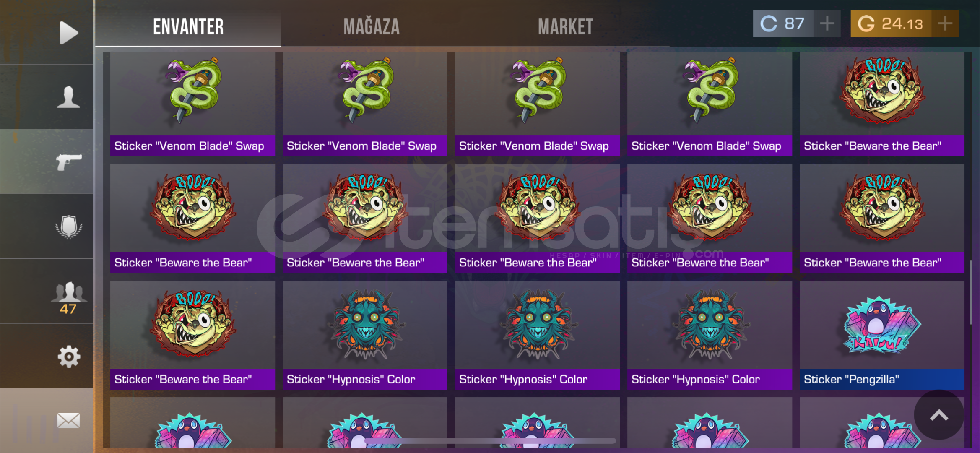Switch to the MAĞAZA tab
Image resolution: width=980 pixels, height=453 pixels.
371,27
